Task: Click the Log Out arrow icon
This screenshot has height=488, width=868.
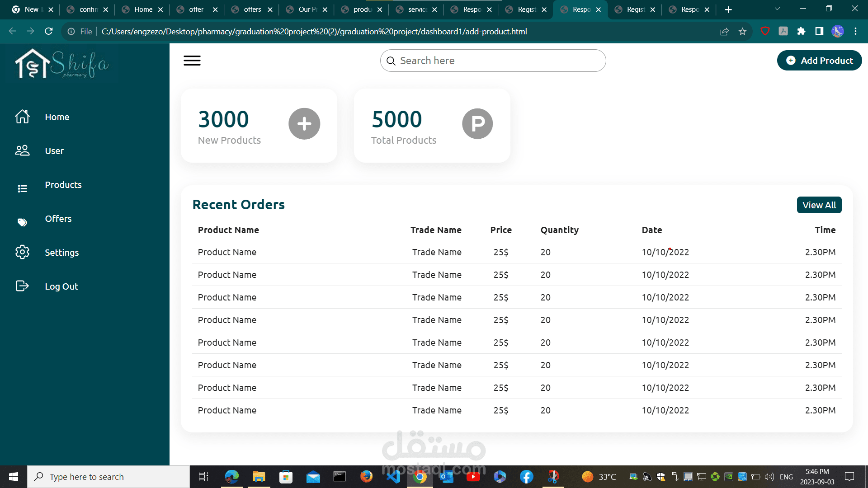Action: coord(22,286)
